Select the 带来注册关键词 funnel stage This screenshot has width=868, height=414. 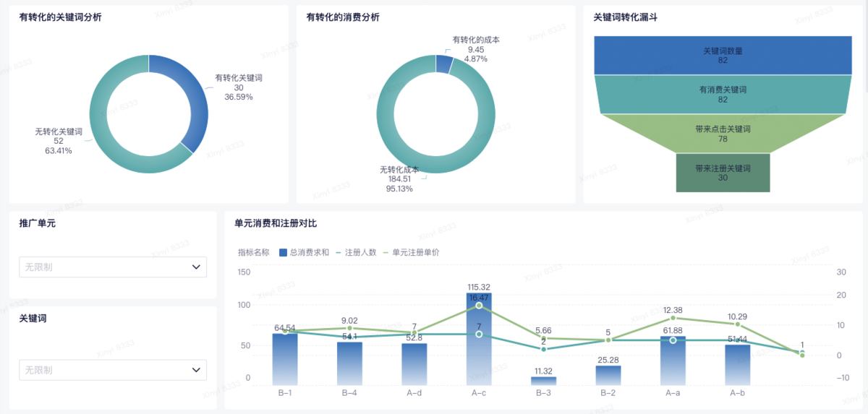(723, 173)
